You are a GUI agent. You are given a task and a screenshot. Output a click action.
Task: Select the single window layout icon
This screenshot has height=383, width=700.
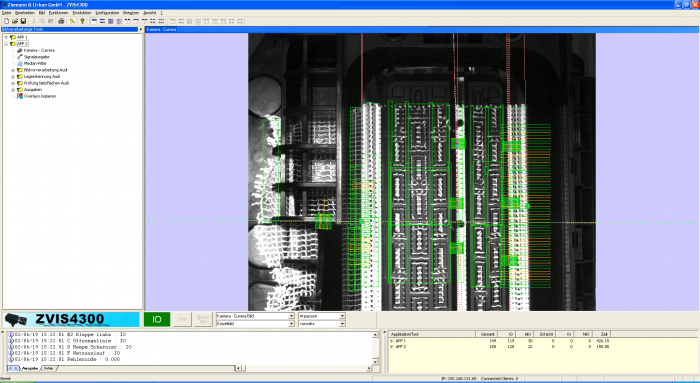pos(94,21)
